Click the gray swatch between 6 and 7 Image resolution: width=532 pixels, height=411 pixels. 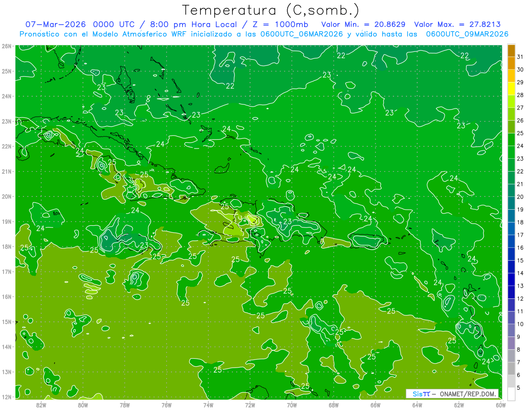pos(511,368)
